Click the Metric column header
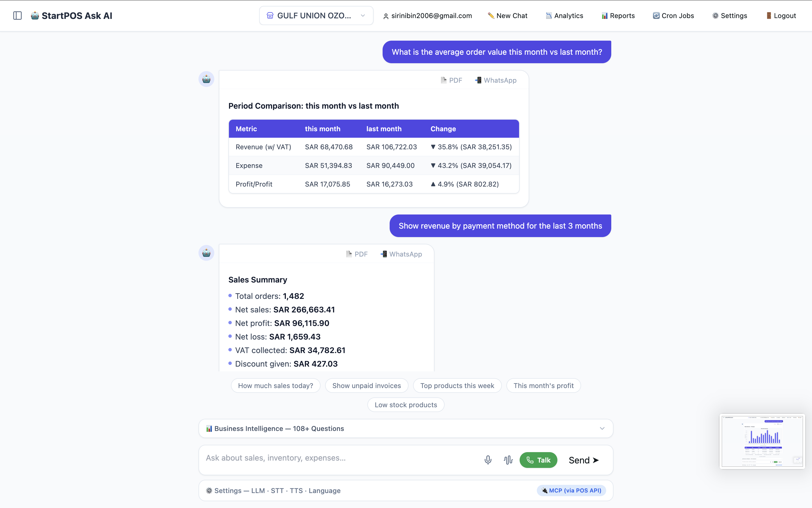The image size is (812, 508). point(246,129)
